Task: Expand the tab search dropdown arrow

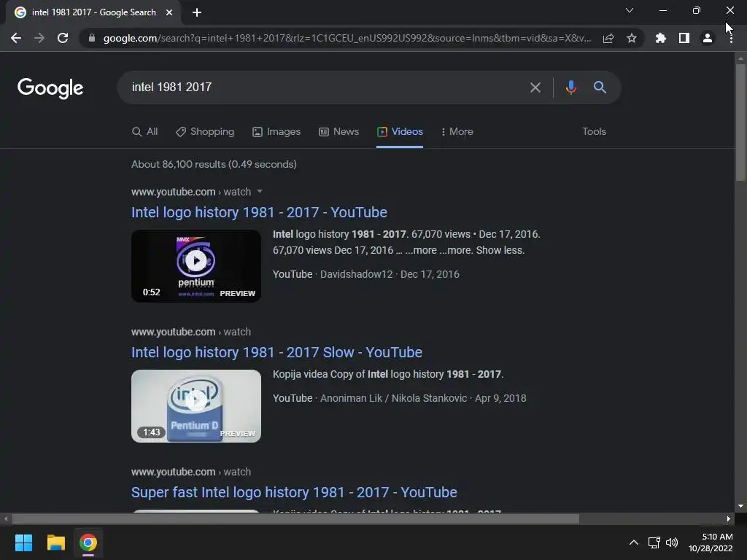Action: tap(630, 10)
